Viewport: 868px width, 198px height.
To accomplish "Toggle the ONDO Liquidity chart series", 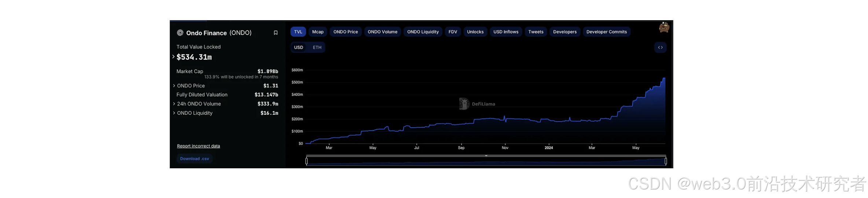I will coord(423,32).
